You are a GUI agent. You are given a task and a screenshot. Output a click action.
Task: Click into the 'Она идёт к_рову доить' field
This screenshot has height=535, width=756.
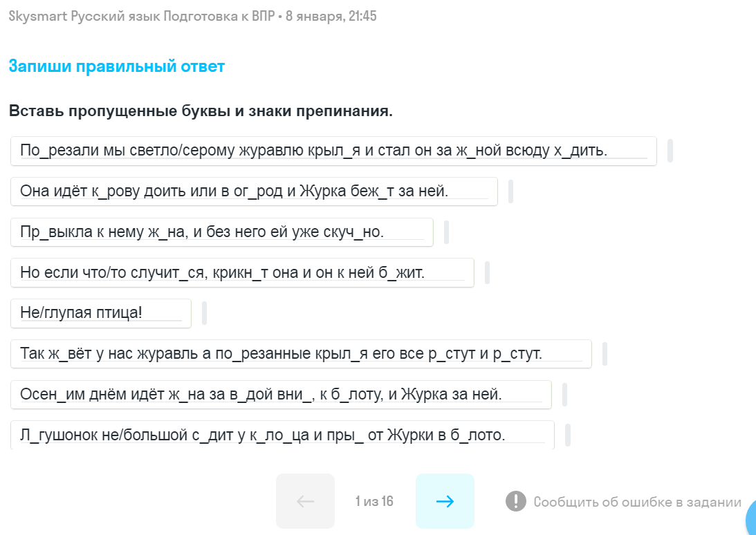[x=254, y=191]
